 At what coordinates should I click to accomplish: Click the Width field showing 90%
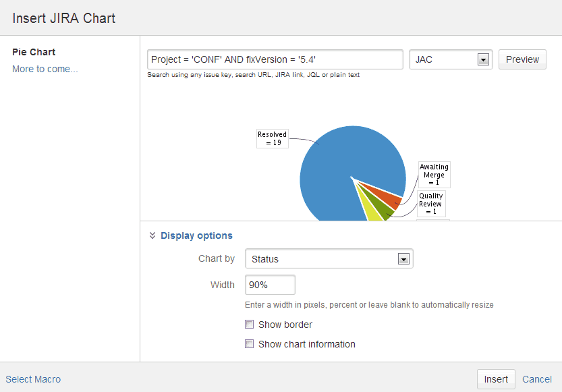pos(269,285)
